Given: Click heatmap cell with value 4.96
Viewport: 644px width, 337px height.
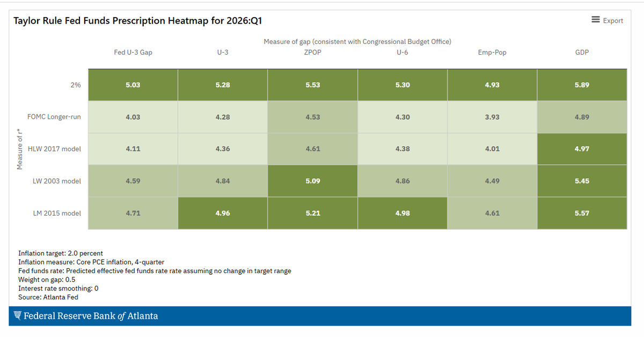Looking at the screenshot, I should click(223, 213).
